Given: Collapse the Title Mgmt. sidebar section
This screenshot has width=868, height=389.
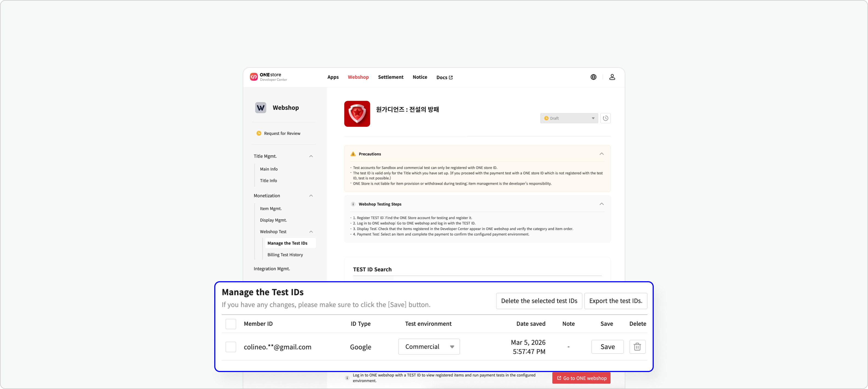Looking at the screenshot, I should (311, 156).
